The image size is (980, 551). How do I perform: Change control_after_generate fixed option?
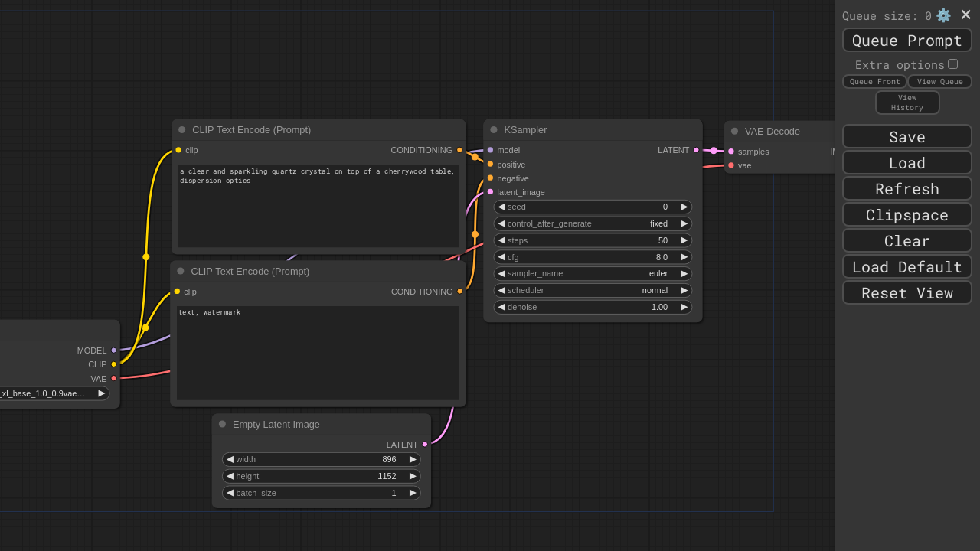[593, 223]
